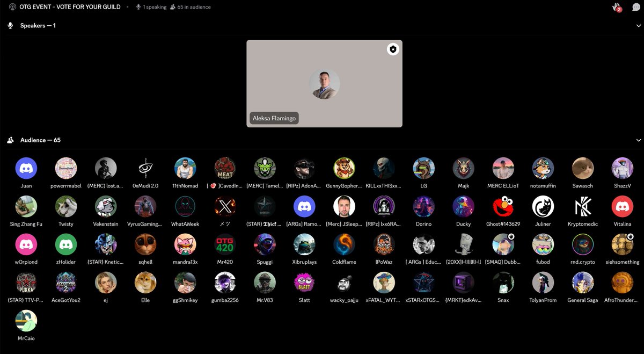The height and width of the screenshot is (354, 644).
Task: Open Kryptomedic's avatar
Action: pos(583,206)
